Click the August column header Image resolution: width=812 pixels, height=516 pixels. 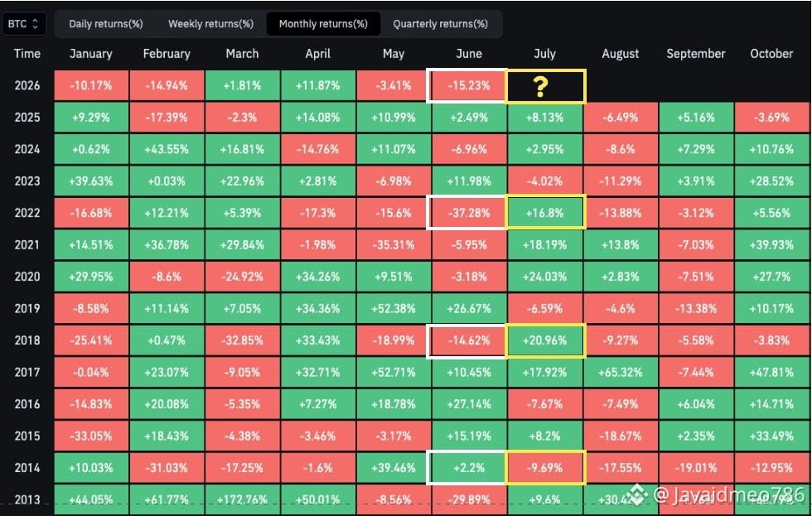pyautogui.click(x=620, y=54)
